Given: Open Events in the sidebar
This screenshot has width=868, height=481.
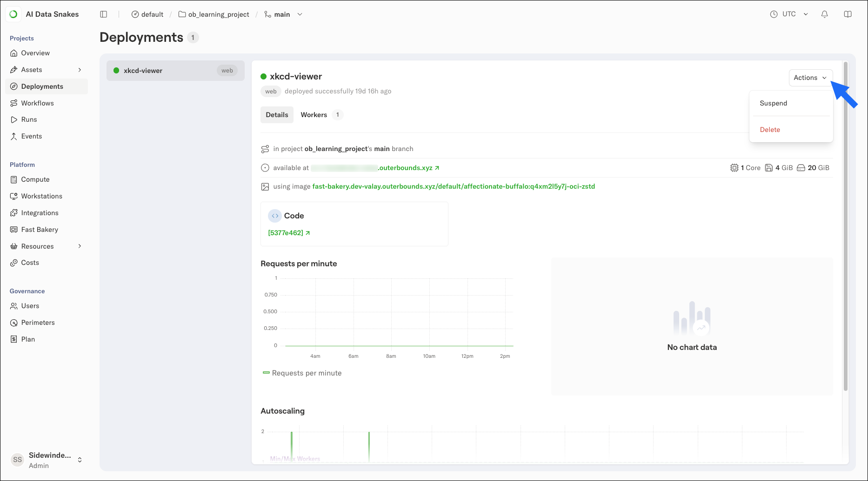Looking at the screenshot, I should [x=47, y=136].
